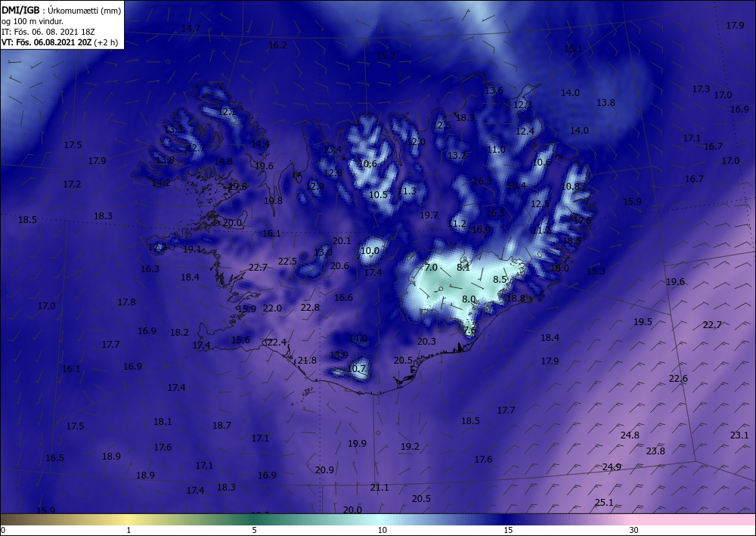The width and height of the screenshot is (756, 536).
Task: Click the map value 20.6
Action: click(339, 265)
